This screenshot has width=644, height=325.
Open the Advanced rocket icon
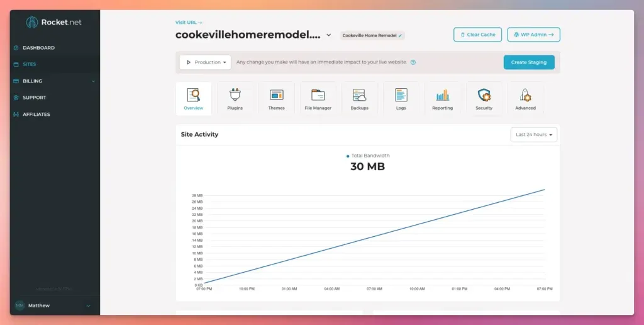525,99
